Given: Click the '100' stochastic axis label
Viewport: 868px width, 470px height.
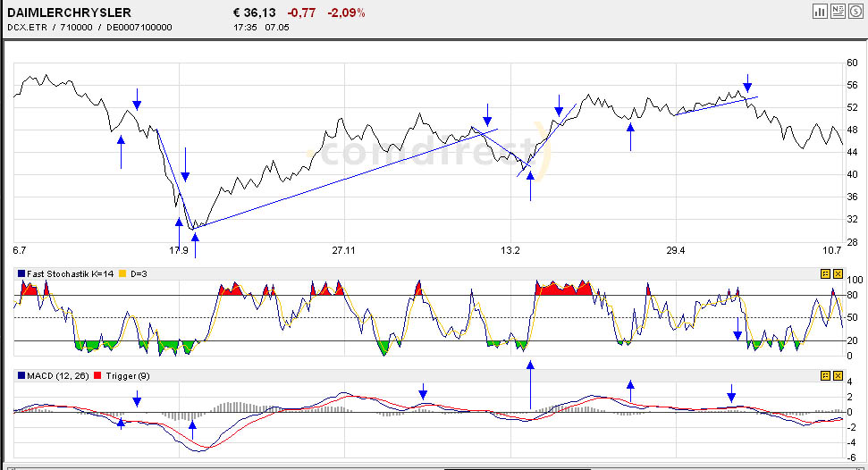Looking at the screenshot, I should pyautogui.click(x=855, y=280).
